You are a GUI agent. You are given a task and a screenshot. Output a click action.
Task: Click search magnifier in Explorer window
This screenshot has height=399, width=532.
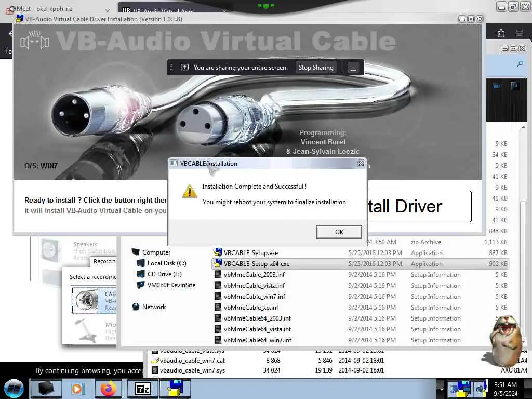click(x=520, y=64)
